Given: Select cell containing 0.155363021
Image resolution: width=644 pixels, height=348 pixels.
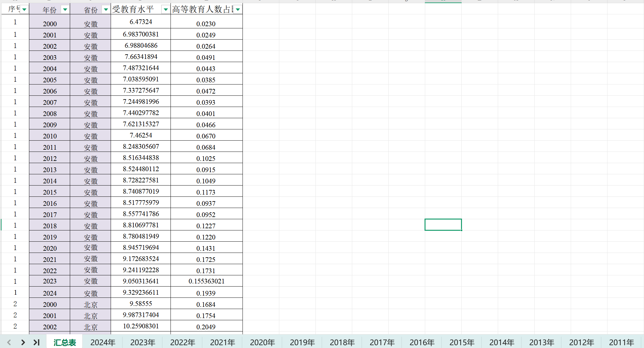Looking at the screenshot, I should (x=206, y=281).
